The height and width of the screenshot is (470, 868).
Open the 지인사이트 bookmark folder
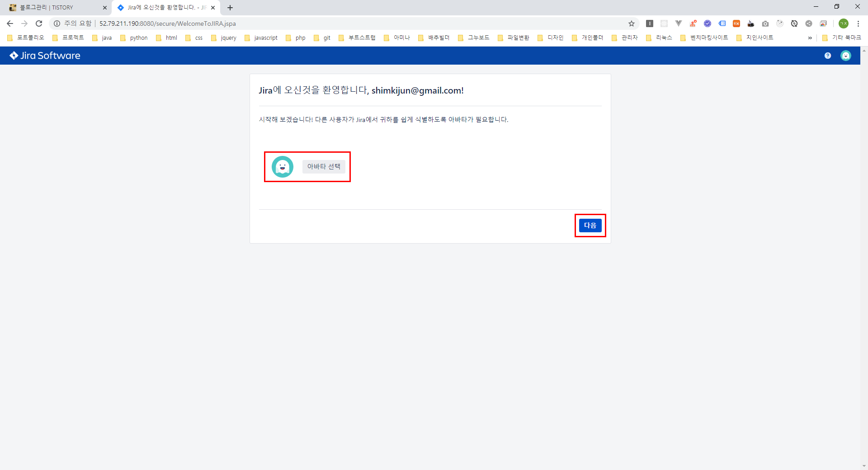click(755, 38)
